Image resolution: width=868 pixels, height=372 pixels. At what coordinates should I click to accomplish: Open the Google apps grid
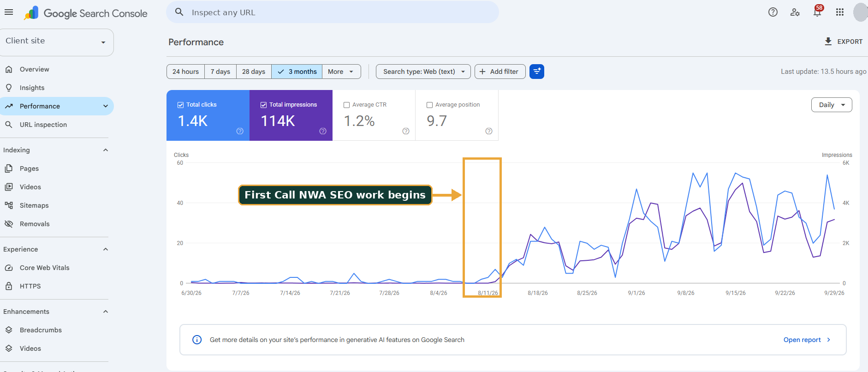tap(840, 12)
